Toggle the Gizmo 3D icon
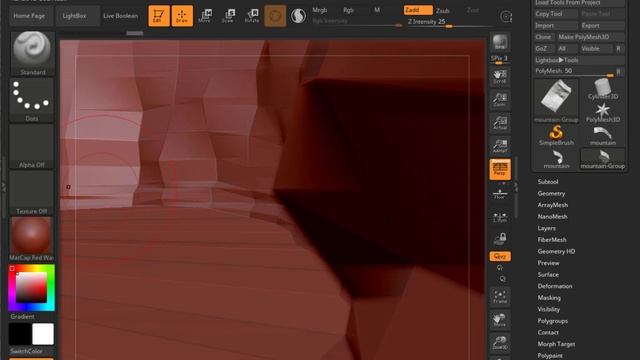640x360 pixels. 275,16
